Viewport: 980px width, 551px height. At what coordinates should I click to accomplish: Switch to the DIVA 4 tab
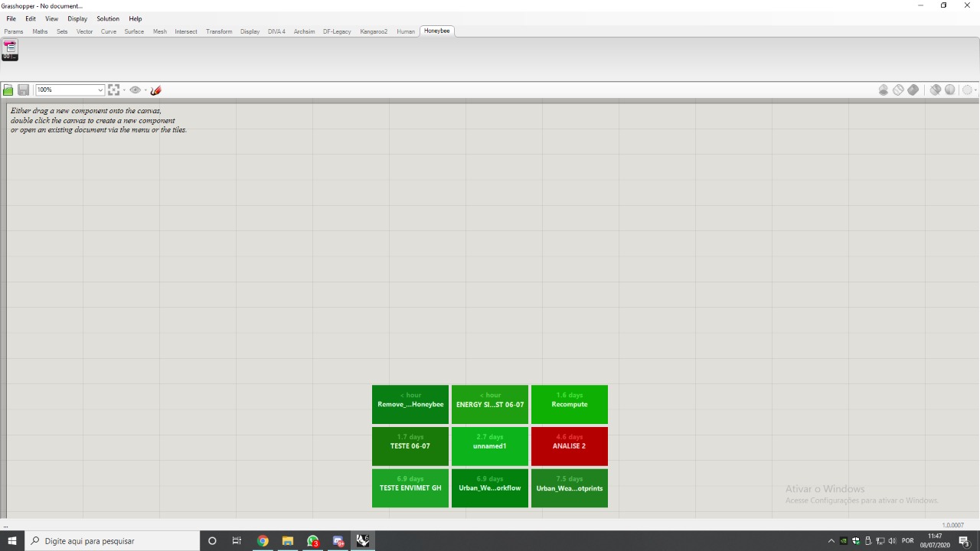click(x=276, y=31)
